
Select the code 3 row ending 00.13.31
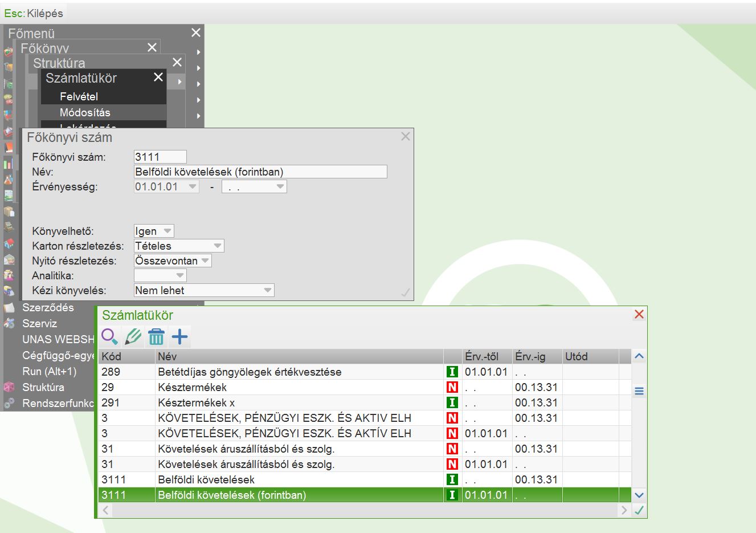pos(365,418)
